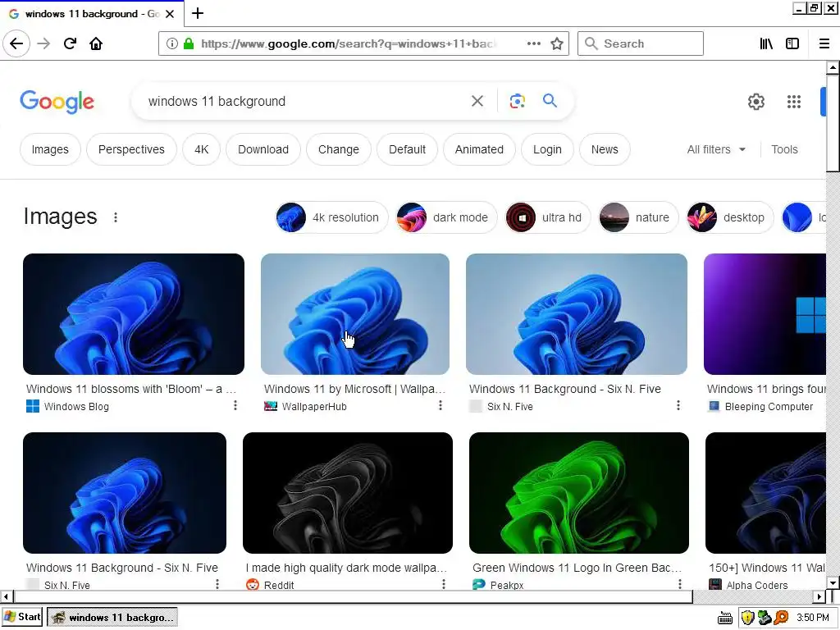
Task: Select the windows 11 background taskbar button
Action: pyautogui.click(x=112, y=617)
